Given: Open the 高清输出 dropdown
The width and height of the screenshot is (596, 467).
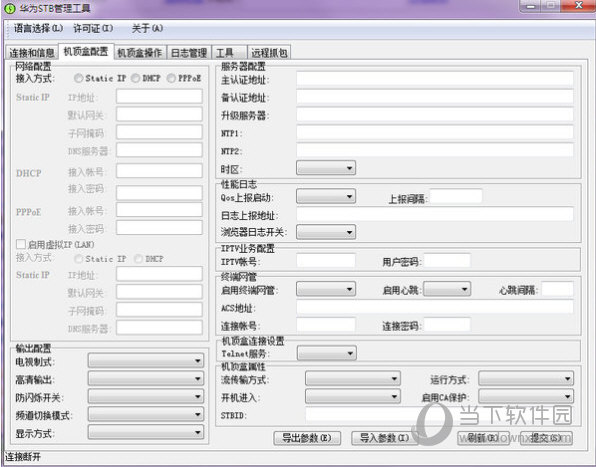Looking at the screenshot, I should (x=146, y=378).
